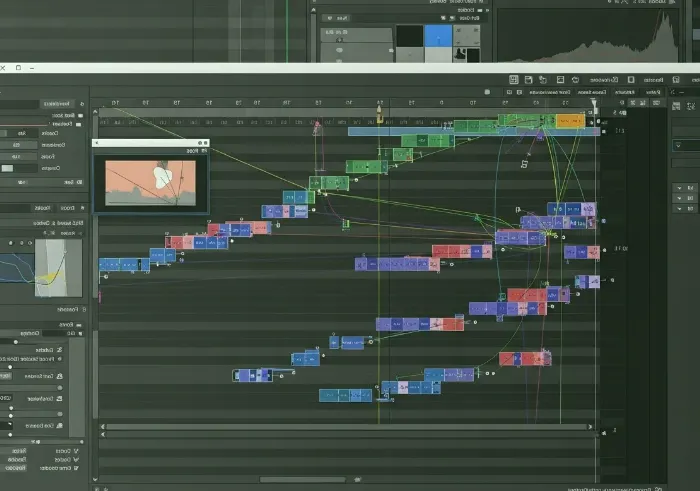
Task: Click the grid layout icon in the top toolbar
Action: [513, 79]
